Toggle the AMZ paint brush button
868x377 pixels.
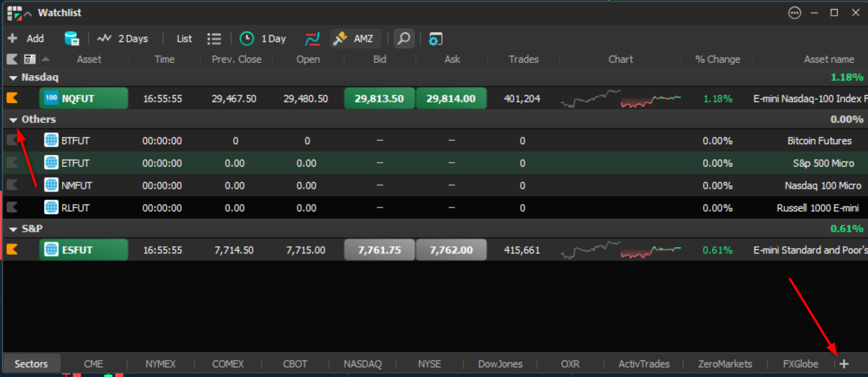point(356,39)
